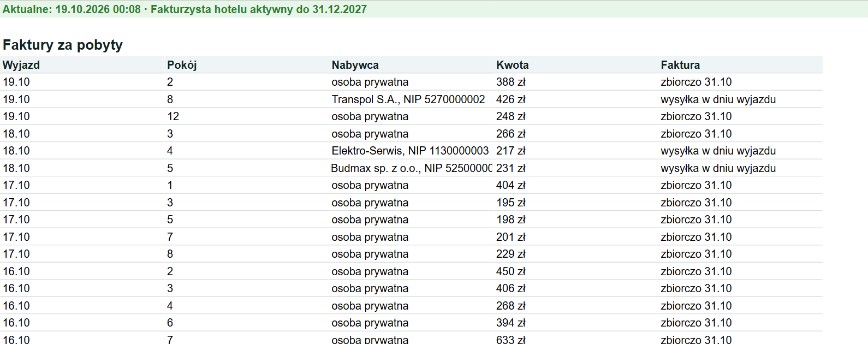Select the amount "266 zł"
This screenshot has height=344, width=868.
[x=511, y=134]
